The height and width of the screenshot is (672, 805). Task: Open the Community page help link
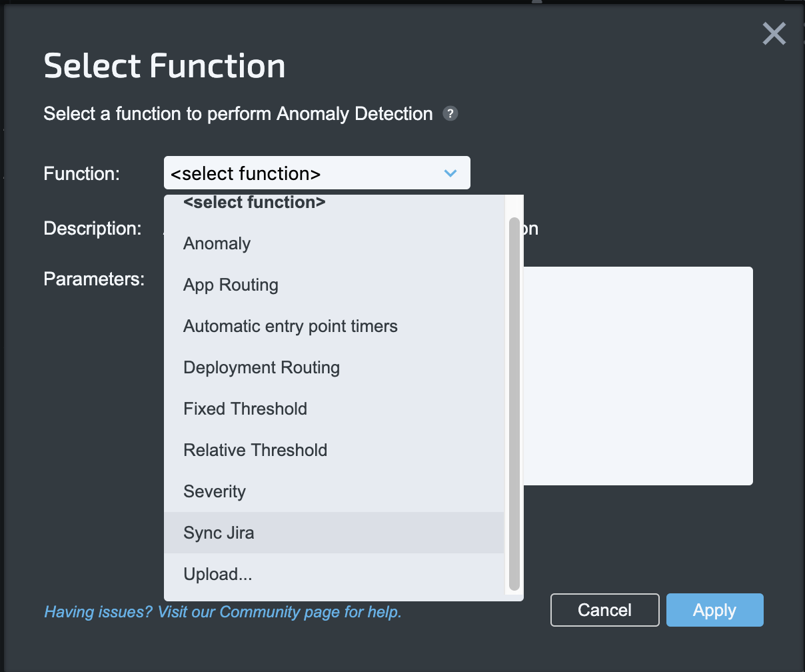223,611
